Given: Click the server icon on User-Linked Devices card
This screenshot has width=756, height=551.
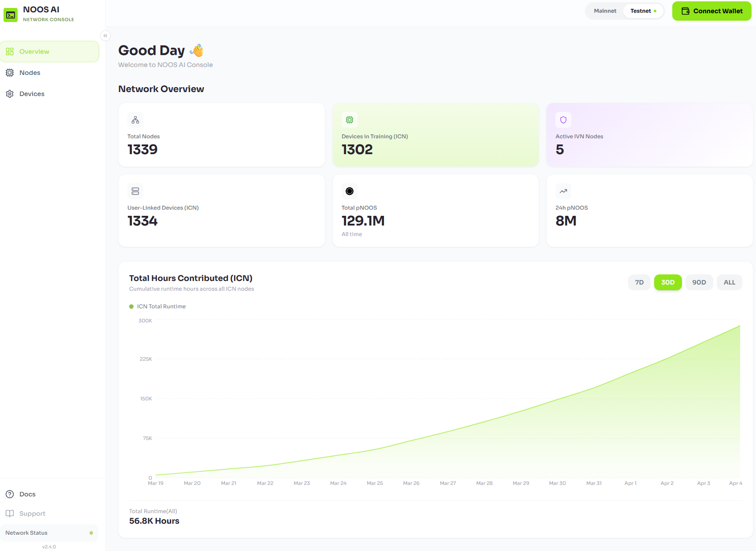Looking at the screenshot, I should (135, 191).
